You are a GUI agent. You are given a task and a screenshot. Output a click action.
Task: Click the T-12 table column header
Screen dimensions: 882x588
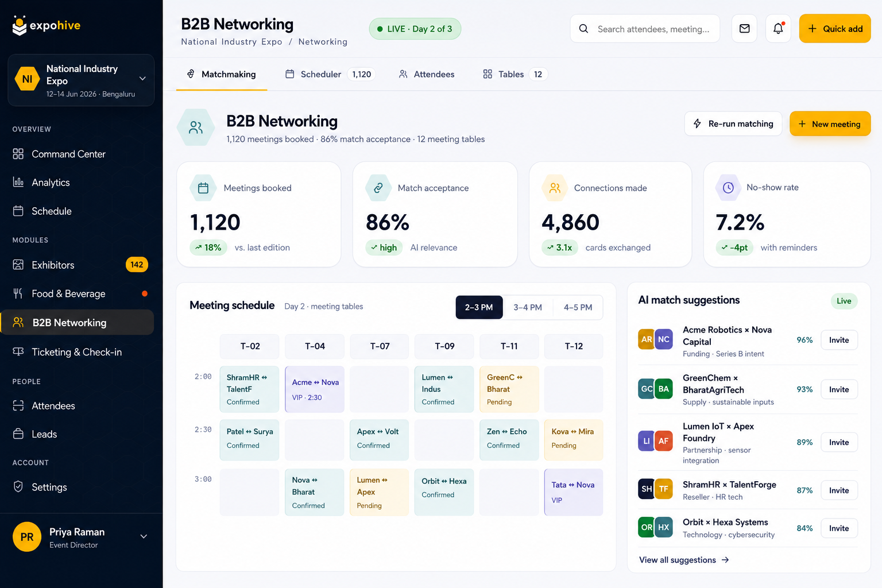(x=574, y=346)
